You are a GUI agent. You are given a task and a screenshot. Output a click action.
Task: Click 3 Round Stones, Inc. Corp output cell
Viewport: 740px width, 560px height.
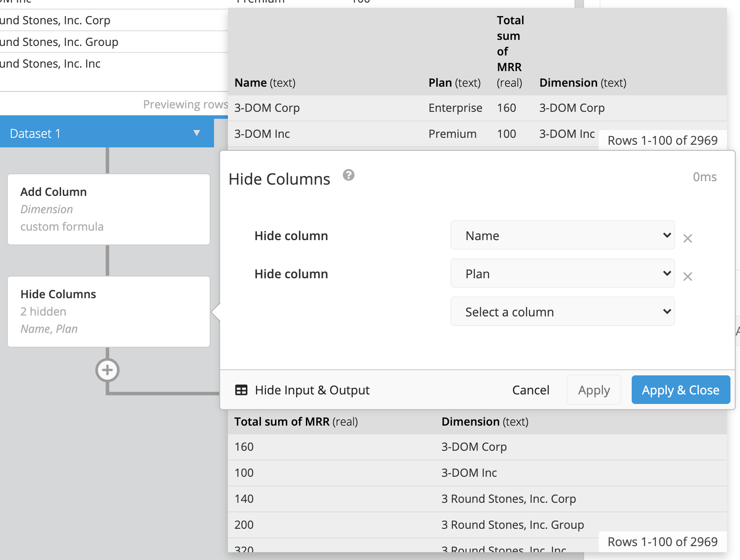pyautogui.click(x=509, y=499)
